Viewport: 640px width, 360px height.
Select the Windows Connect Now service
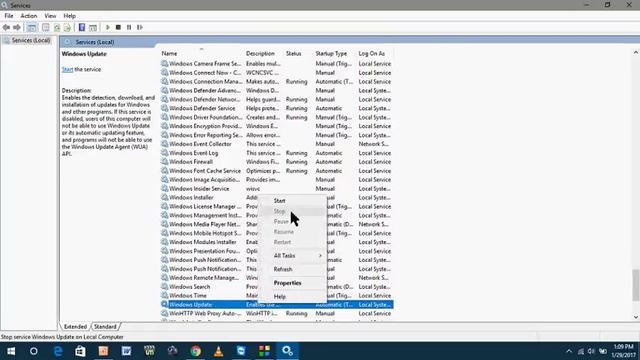[x=276, y=73]
